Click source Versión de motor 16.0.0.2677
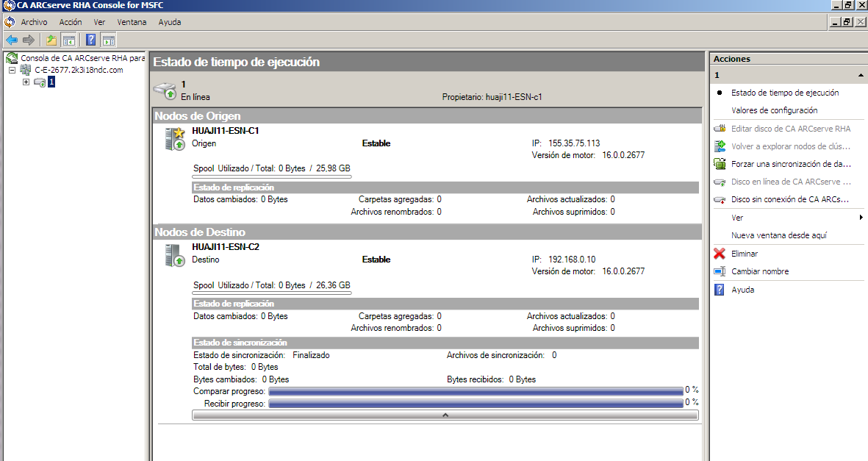 589,155
